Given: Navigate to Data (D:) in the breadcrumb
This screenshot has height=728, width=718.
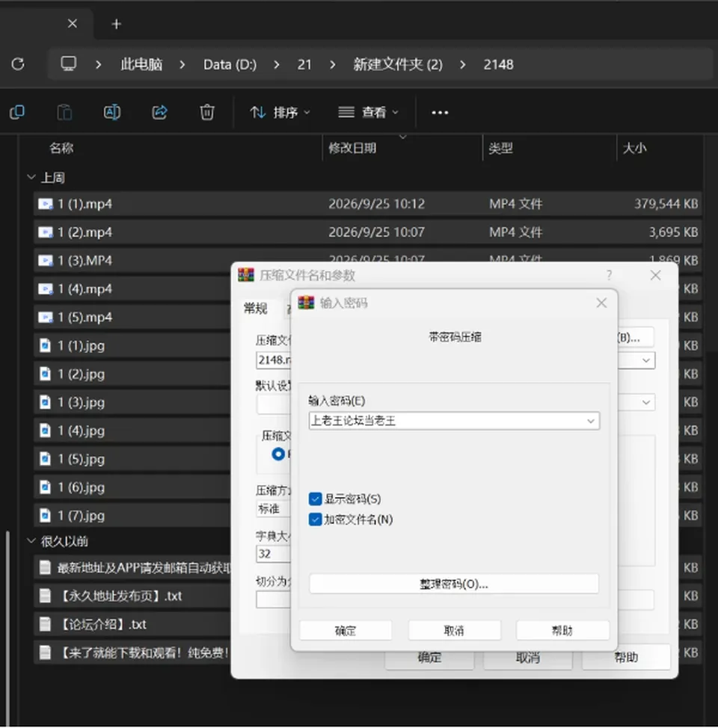Looking at the screenshot, I should coord(230,64).
